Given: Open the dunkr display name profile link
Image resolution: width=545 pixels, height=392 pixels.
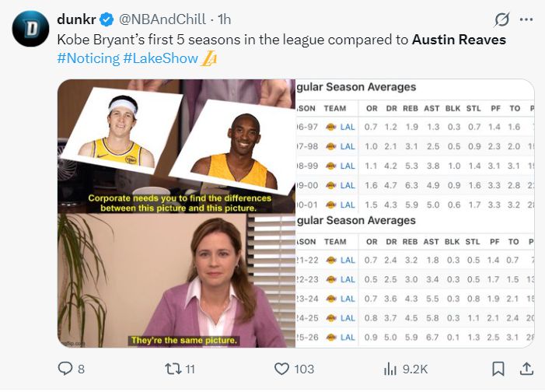Looking at the screenshot, I should pyautogui.click(x=75, y=19).
